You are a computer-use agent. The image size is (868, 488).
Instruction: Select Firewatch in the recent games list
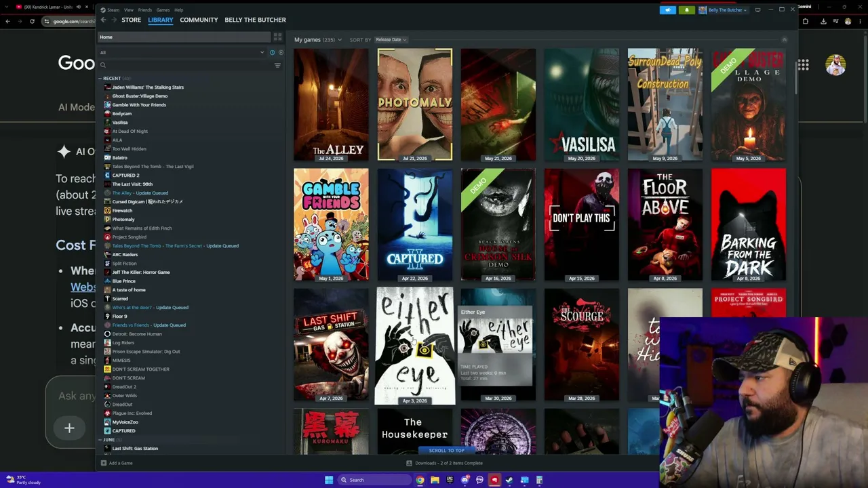click(x=122, y=211)
